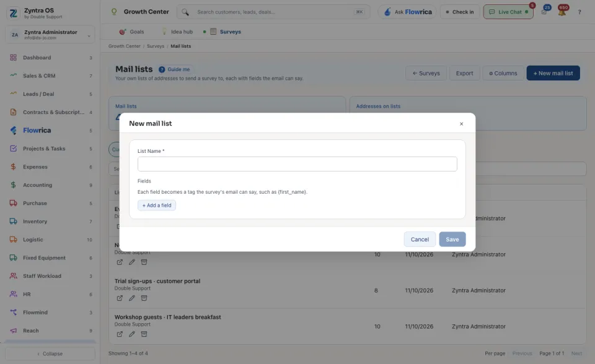Open Projects & Tasks icon

(13, 149)
